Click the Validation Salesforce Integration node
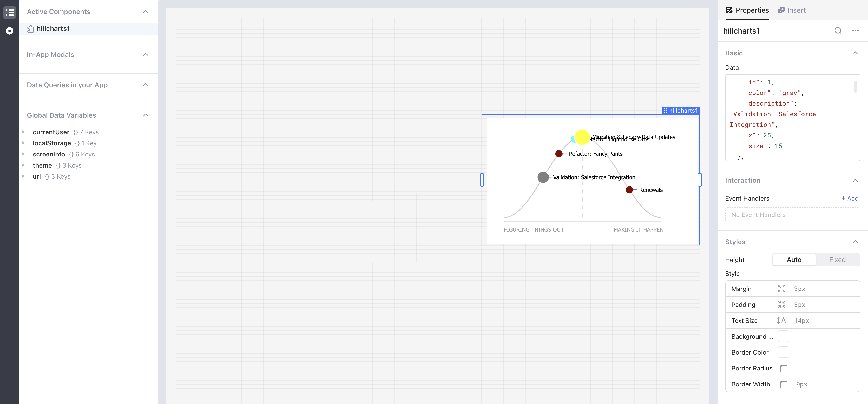This screenshot has height=404, width=868. coord(542,177)
